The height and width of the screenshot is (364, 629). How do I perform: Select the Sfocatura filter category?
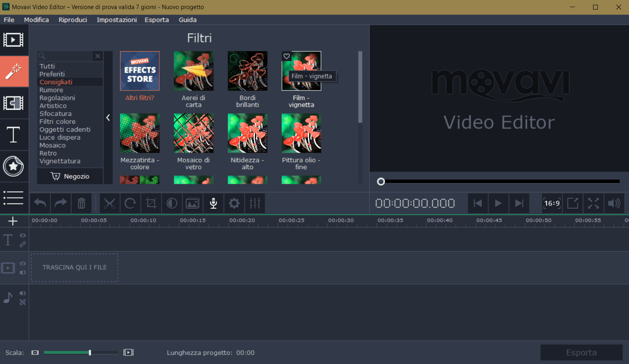pyautogui.click(x=55, y=114)
